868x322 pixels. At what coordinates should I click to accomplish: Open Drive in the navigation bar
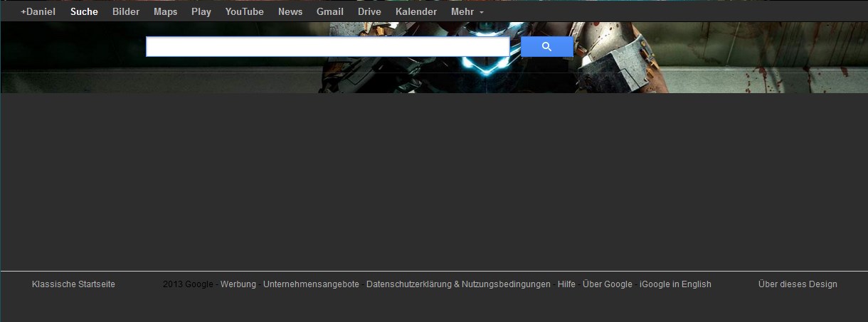(x=369, y=11)
